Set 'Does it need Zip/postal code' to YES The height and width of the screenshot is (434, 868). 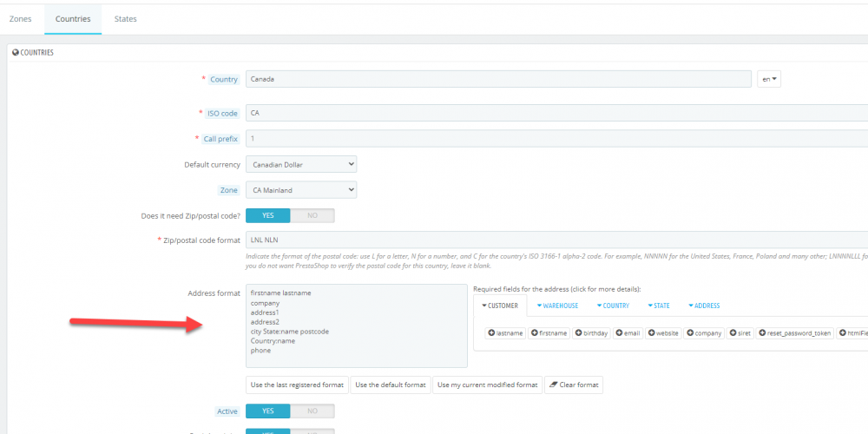click(x=268, y=215)
